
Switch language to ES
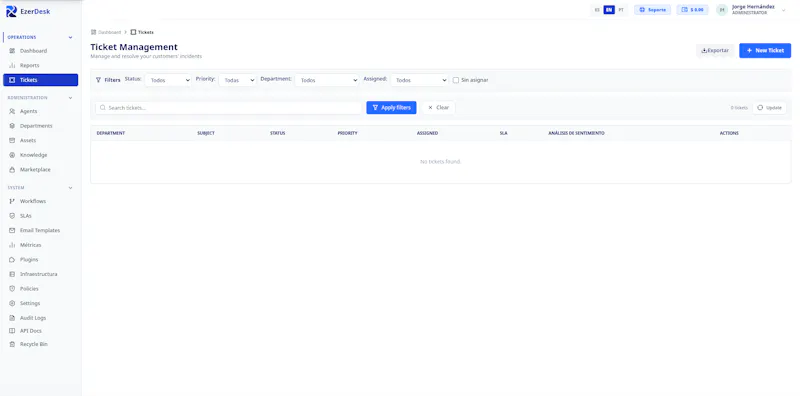(597, 10)
